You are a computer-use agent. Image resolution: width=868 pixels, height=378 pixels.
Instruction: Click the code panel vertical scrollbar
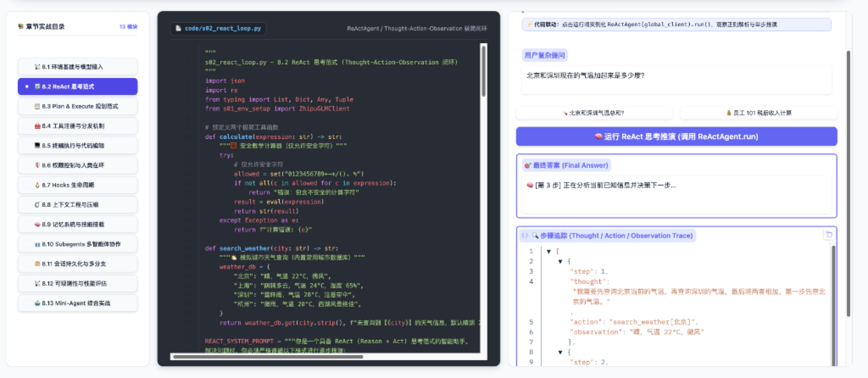(x=484, y=71)
